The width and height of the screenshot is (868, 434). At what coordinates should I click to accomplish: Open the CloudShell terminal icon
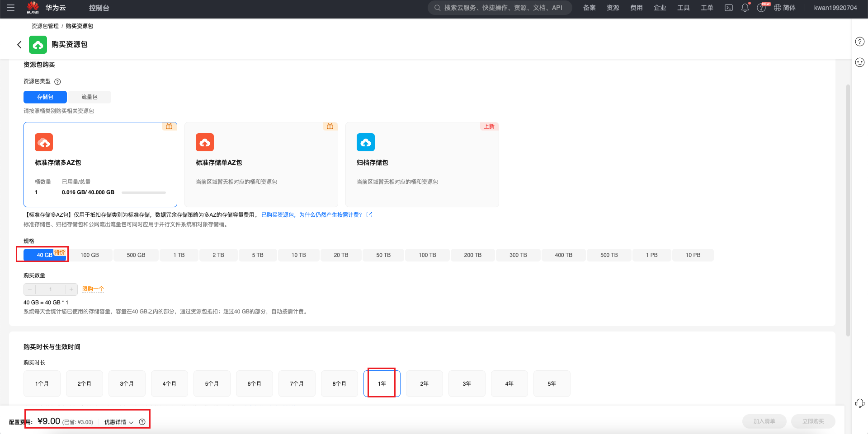point(729,8)
